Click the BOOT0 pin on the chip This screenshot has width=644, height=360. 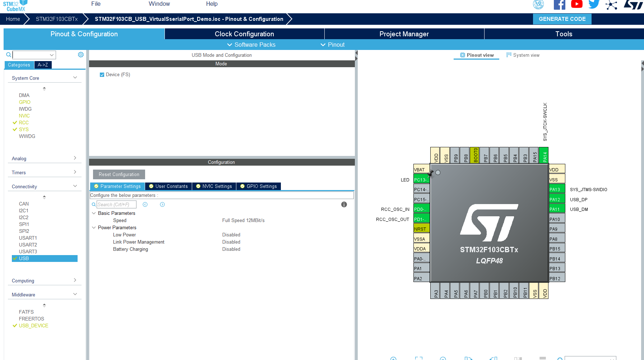click(474, 155)
